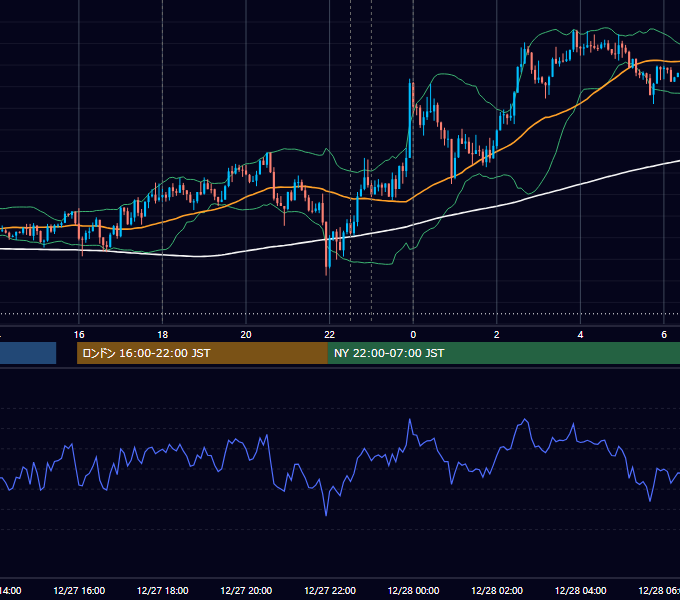Image resolution: width=680 pixels, height=600 pixels.
Task: Click the 12/27 22:00 date label
Action: [330, 590]
